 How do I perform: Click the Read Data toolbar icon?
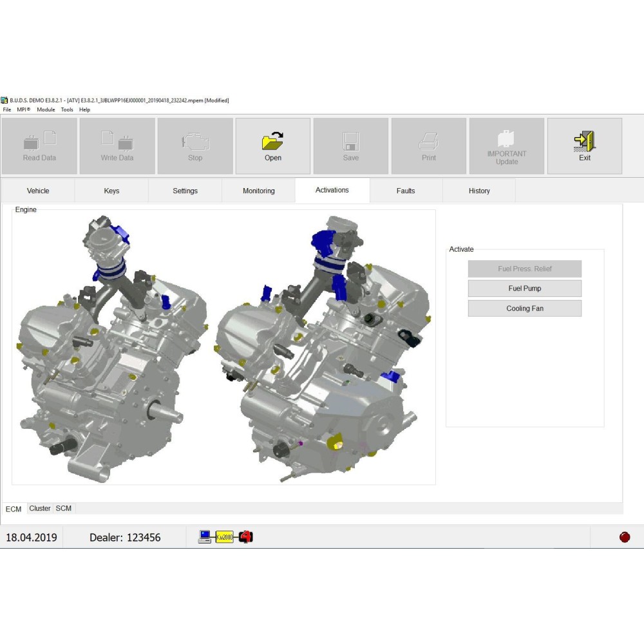pyautogui.click(x=39, y=145)
